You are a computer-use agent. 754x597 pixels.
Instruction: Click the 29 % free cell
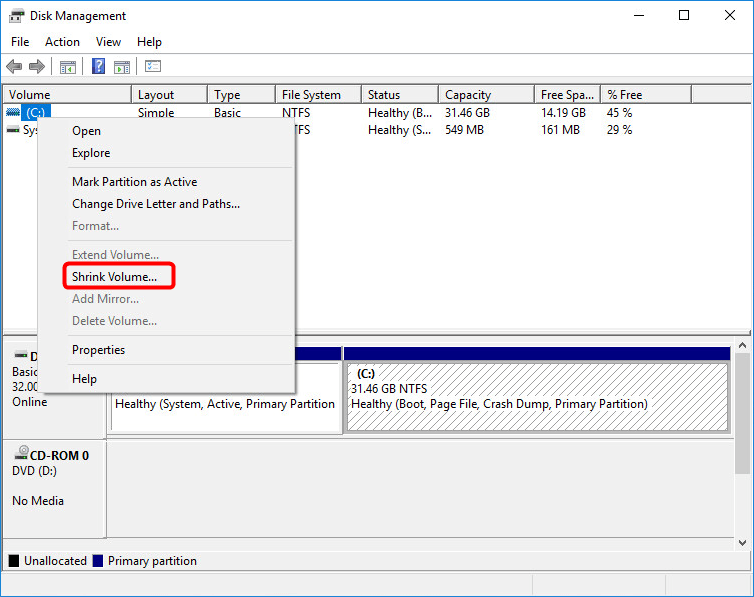click(x=619, y=130)
